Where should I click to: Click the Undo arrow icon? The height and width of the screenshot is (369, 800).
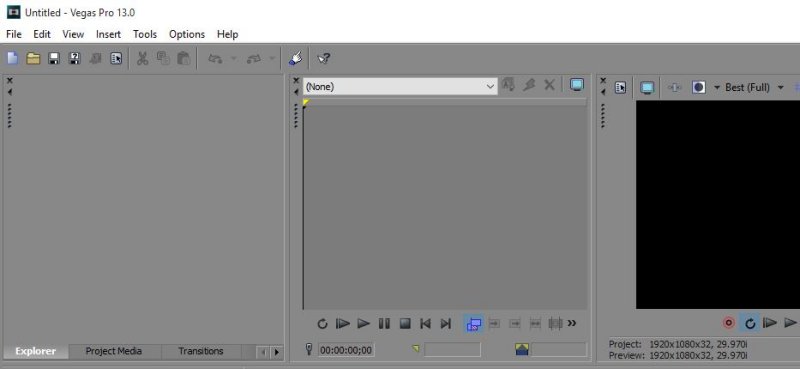pyautogui.click(x=215, y=59)
